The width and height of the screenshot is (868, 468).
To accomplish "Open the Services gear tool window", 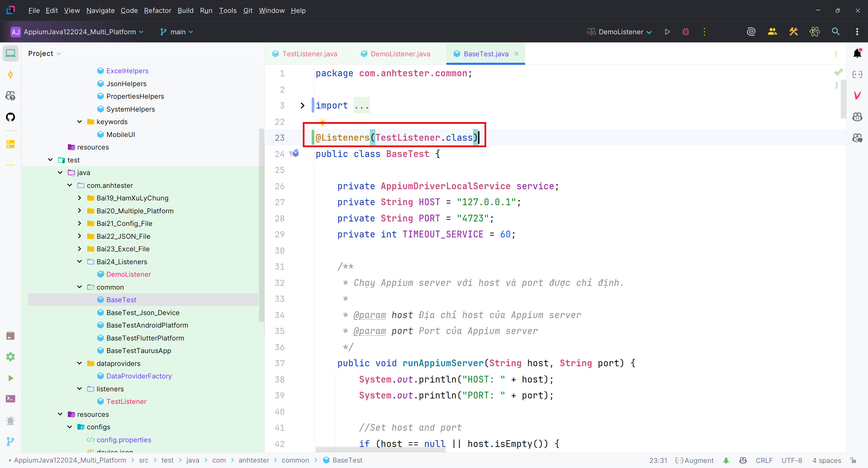I will point(11,357).
